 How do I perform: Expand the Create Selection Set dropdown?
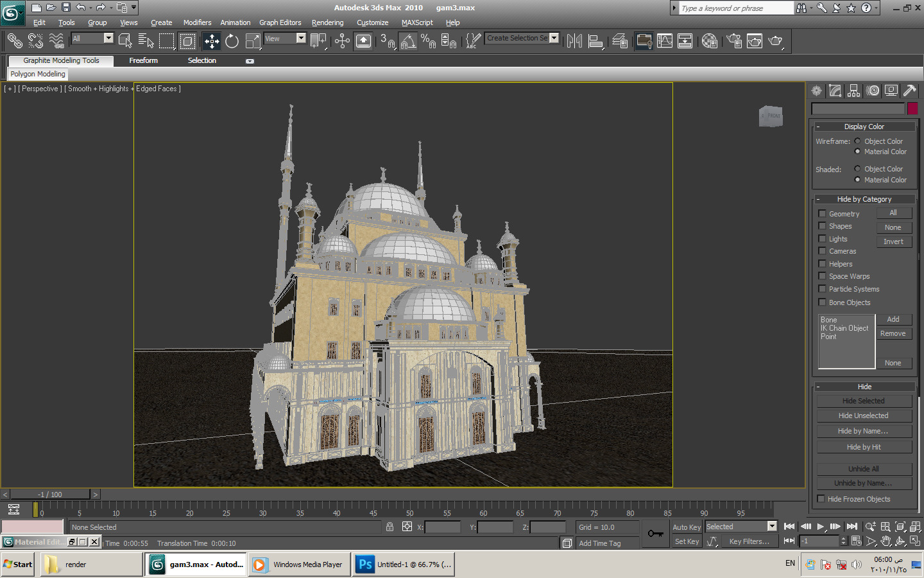pyautogui.click(x=554, y=38)
